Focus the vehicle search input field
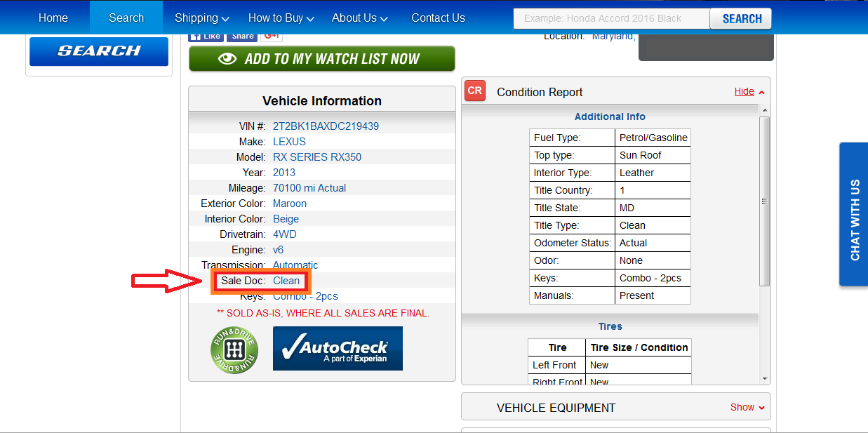Image resolution: width=868 pixels, height=433 pixels. tap(612, 18)
